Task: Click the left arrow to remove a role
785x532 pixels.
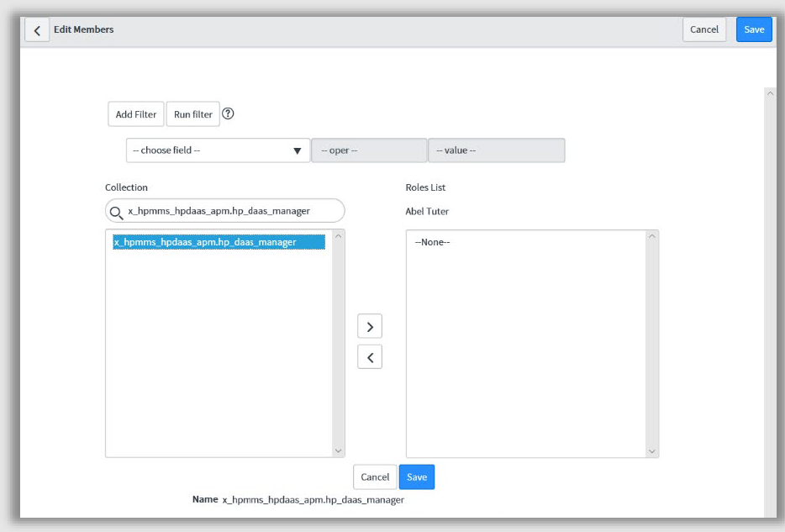Action: click(370, 356)
